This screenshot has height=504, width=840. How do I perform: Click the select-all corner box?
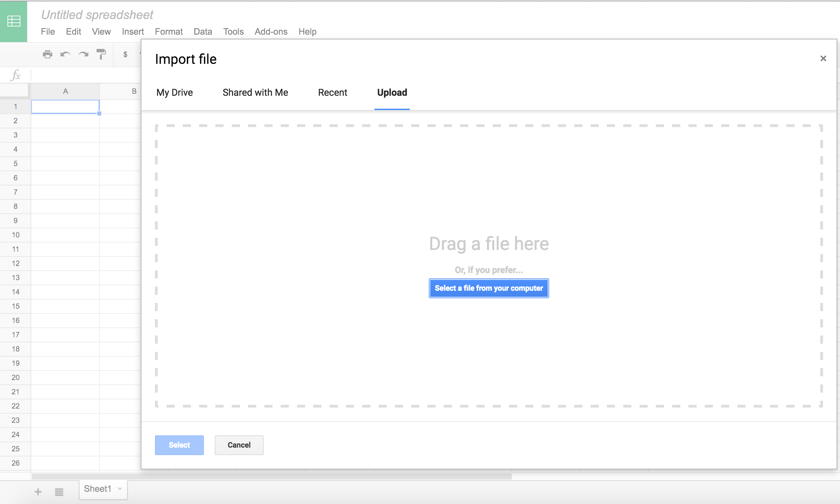pyautogui.click(x=14, y=91)
